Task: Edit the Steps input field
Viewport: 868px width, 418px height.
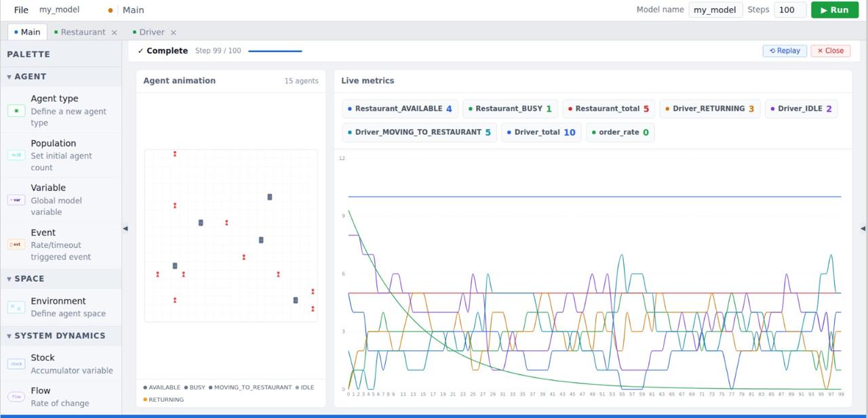Action: tap(789, 10)
